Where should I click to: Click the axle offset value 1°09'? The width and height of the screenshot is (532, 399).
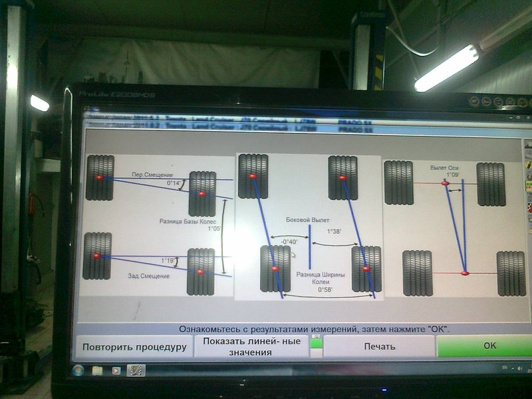(x=452, y=175)
